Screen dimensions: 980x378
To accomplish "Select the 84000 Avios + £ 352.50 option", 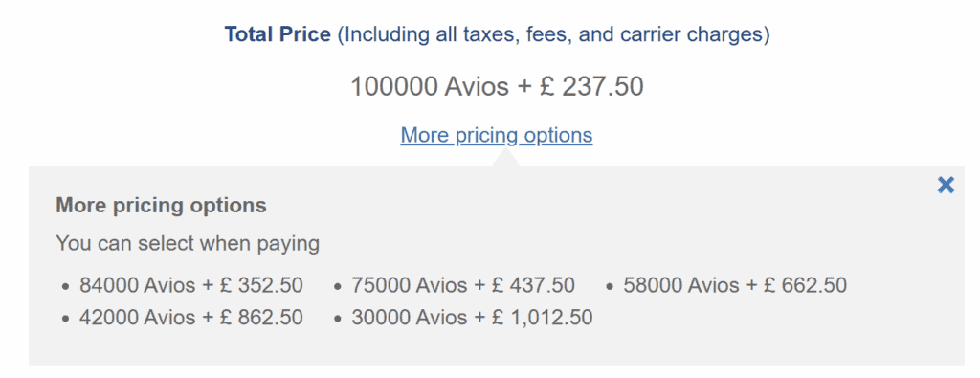I will [190, 285].
